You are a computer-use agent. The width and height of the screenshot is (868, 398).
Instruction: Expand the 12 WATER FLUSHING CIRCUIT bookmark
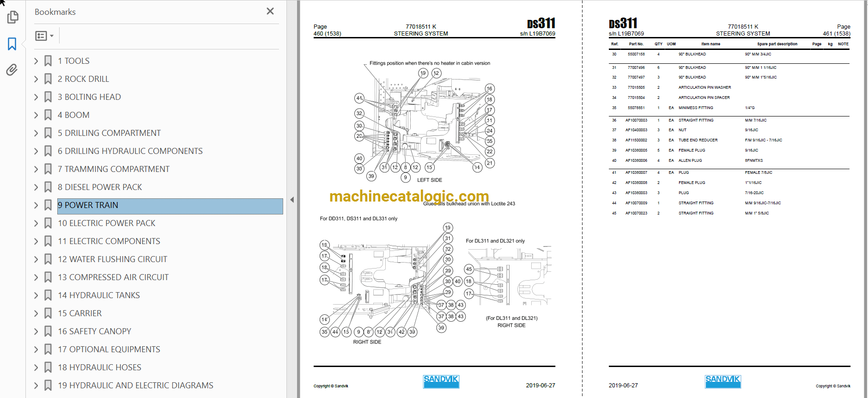coord(36,259)
